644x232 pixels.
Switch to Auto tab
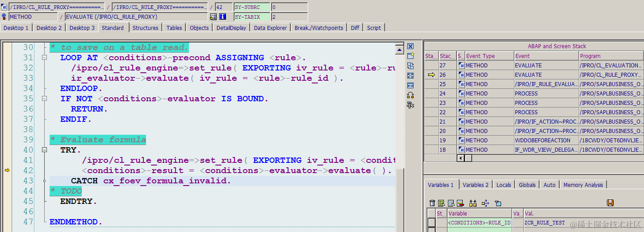click(550, 185)
